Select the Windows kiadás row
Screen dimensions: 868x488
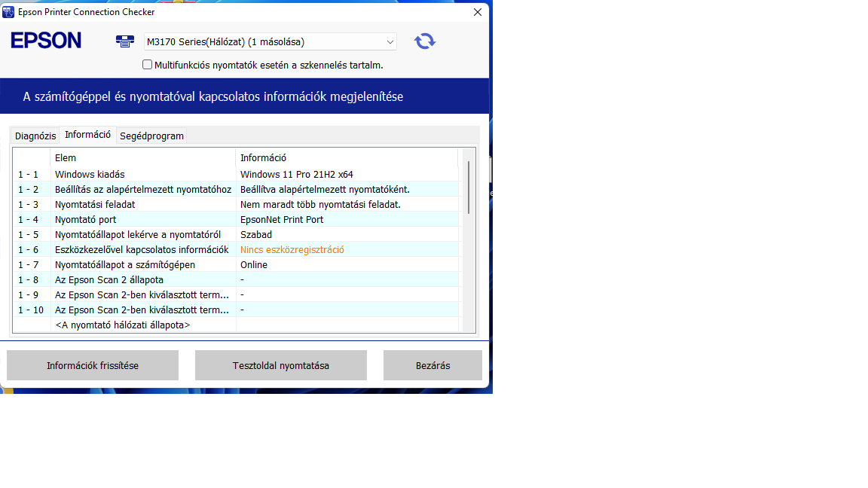pos(236,174)
